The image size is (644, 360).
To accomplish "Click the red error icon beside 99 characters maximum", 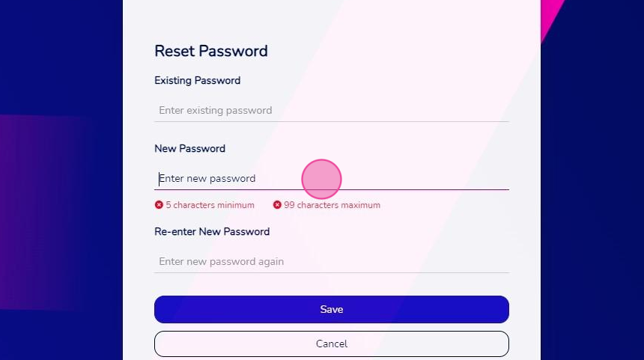I will click(277, 205).
